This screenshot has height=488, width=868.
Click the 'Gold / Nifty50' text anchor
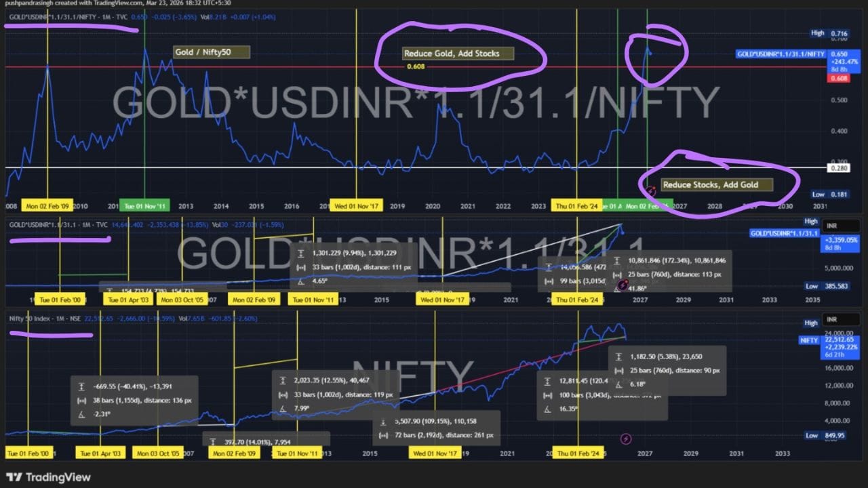pyautogui.click(x=211, y=51)
